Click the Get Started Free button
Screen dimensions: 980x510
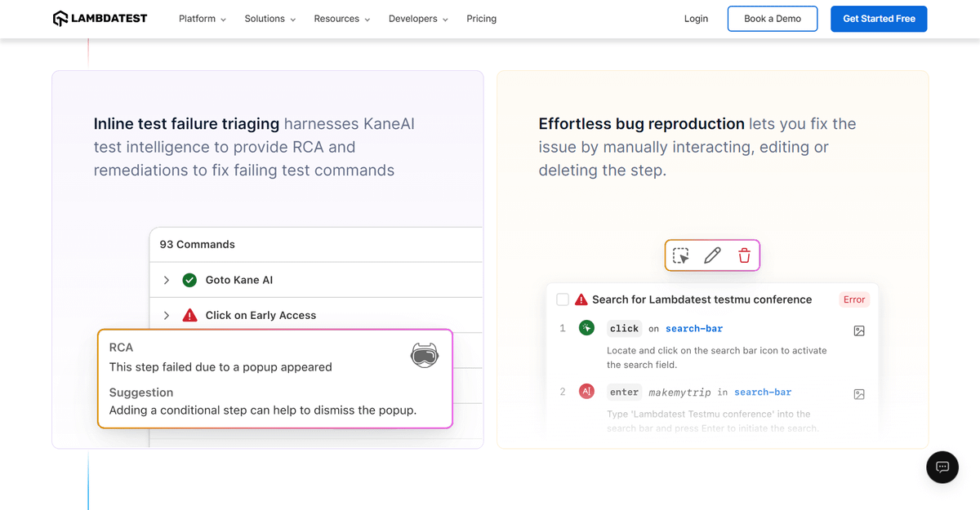879,19
